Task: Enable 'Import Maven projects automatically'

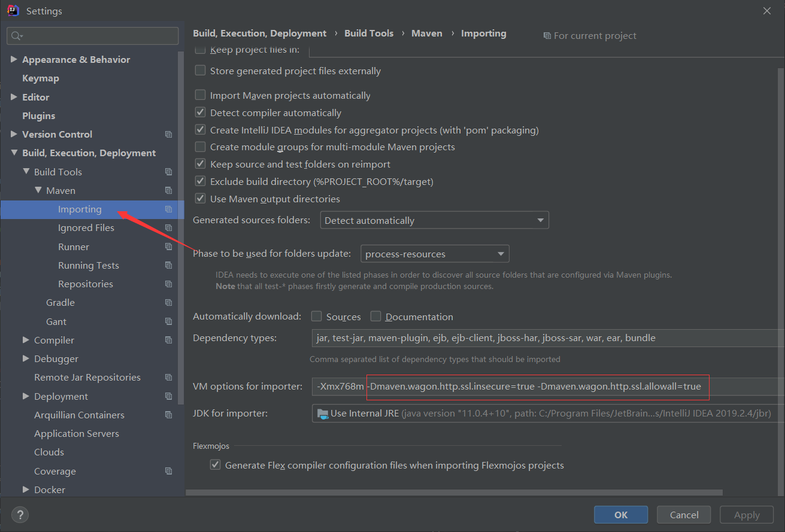Action: tap(200, 95)
